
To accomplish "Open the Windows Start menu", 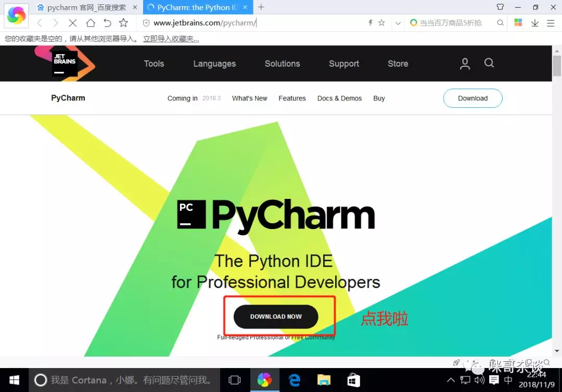I will coord(15,380).
